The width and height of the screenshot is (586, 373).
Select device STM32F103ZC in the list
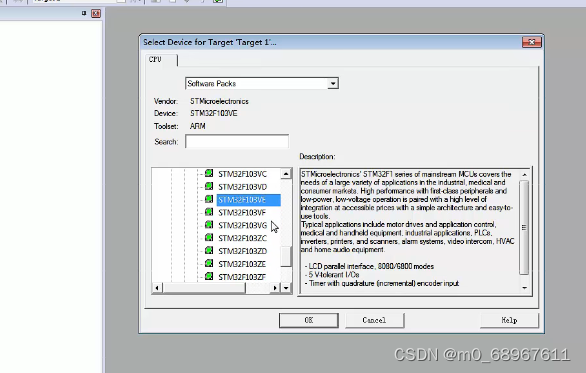click(243, 238)
